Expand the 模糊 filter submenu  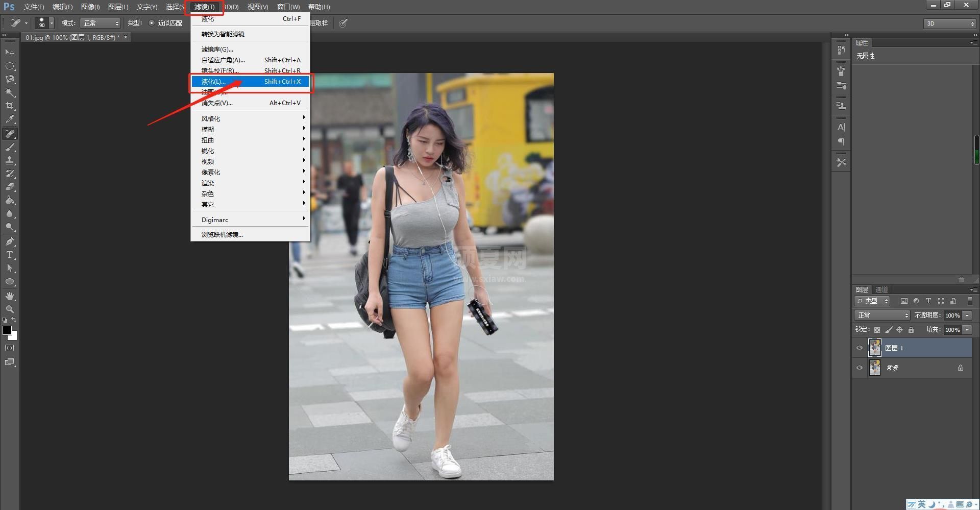pyautogui.click(x=250, y=129)
